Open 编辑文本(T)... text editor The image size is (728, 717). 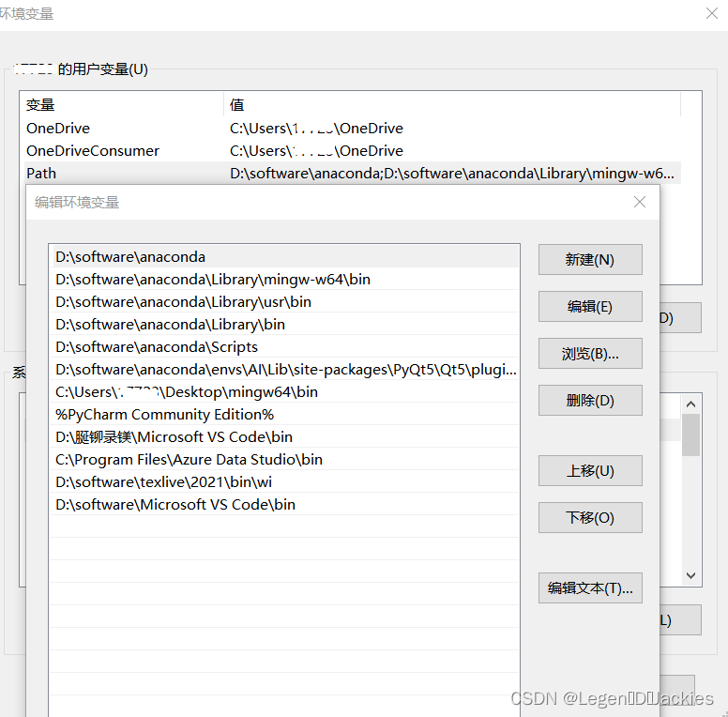(x=590, y=587)
